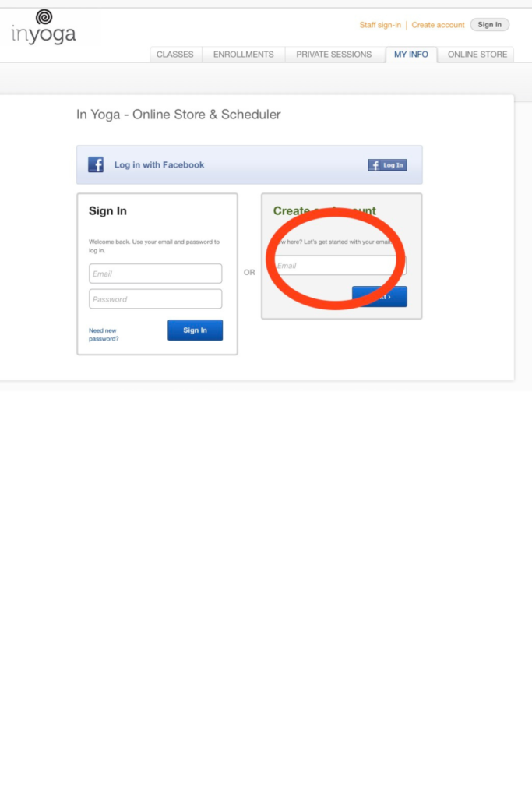Select the My Info tab

411,55
